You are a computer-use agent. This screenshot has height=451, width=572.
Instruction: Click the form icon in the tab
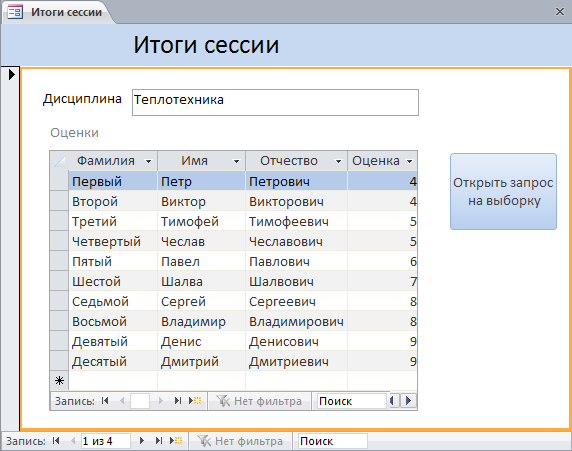(15, 12)
